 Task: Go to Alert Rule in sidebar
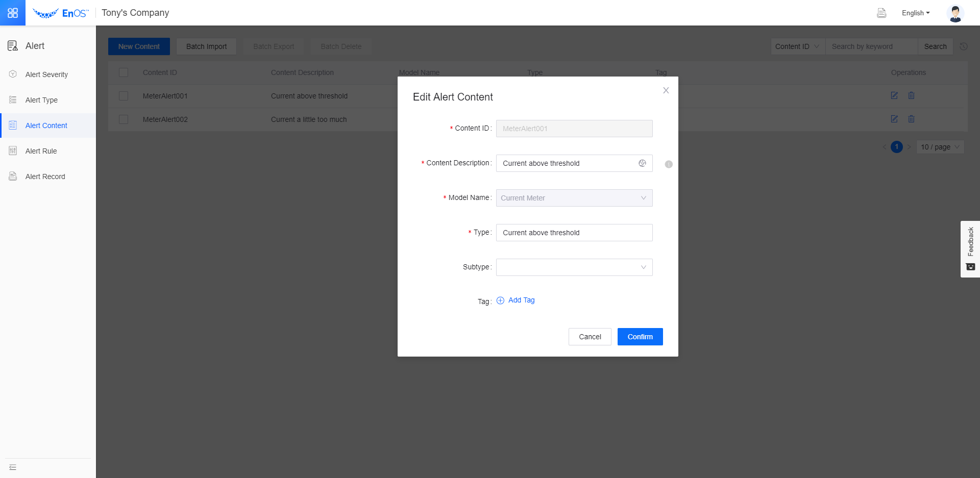41,151
